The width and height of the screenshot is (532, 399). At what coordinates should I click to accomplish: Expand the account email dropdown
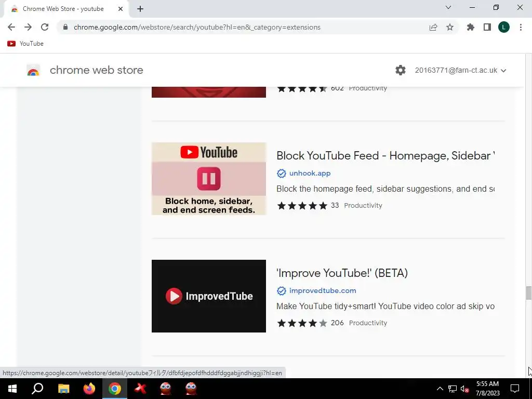click(x=460, y=70)
